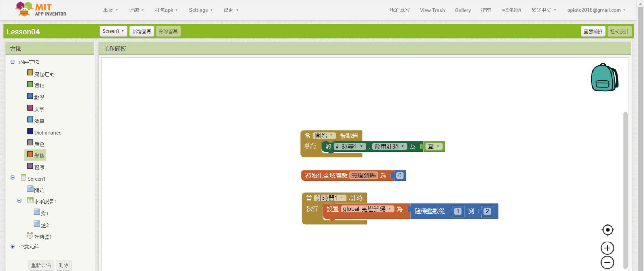This screenshot has width=644, height=271.
Task: Select the 水平配置1 layout component icon
Action: (x=30, y=200)
